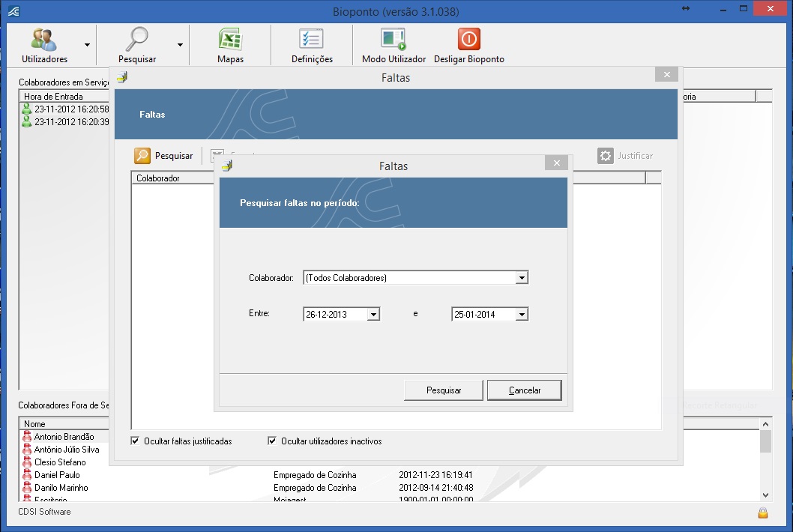The height and width of the screenshot is (532, 793).
Task: Click Empregado de Cozinha in Danilo Marinho row
Action: tap(315, 488)
